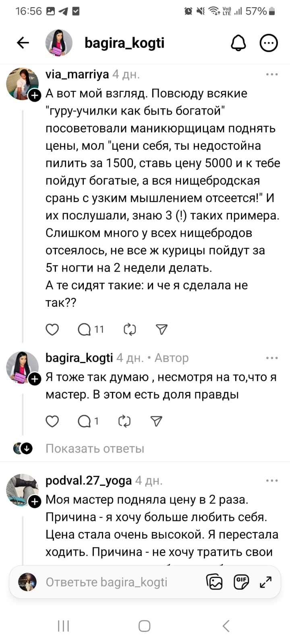This screenshot has width=290, height=644.
Task: Open podval.27_yoga's profile via username
Action: pos(89,480)
